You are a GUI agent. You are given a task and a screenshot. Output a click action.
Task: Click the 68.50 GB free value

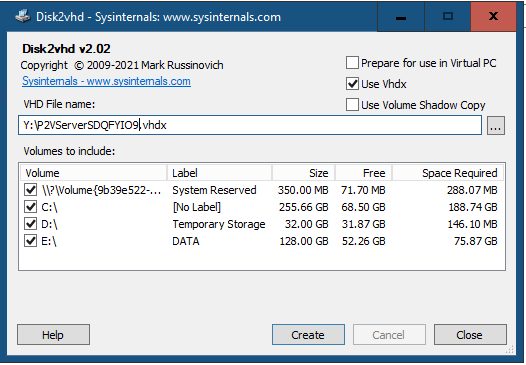(363, 207)
